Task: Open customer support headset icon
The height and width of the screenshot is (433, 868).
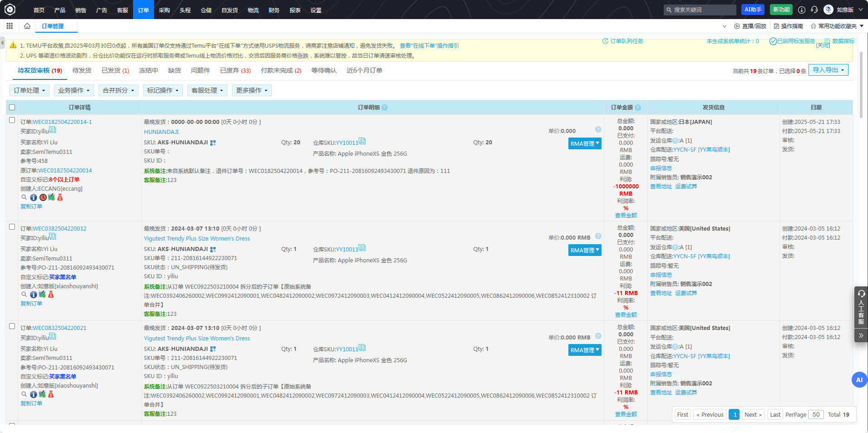Action: pyautogui.click(x=814, y=10)
